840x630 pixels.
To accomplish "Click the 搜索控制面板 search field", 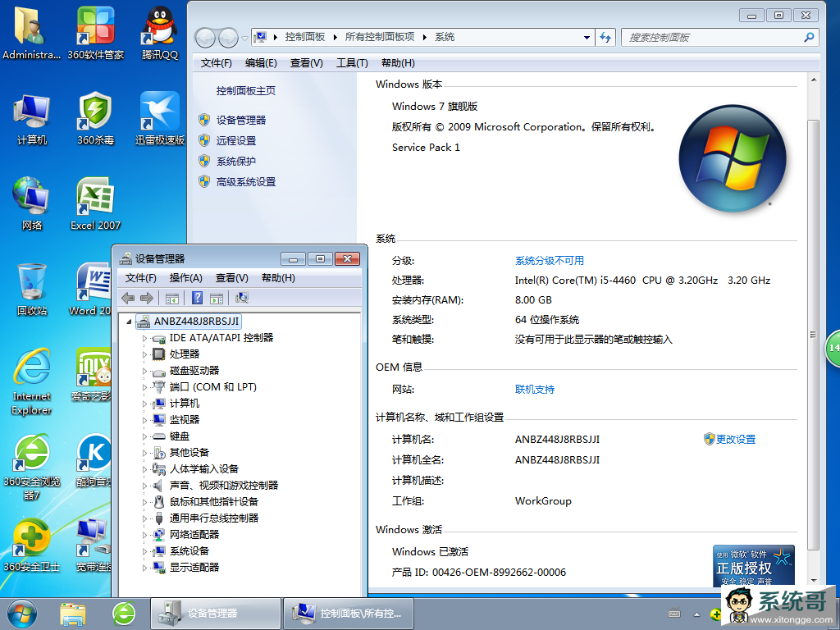I will click(713, 38).
